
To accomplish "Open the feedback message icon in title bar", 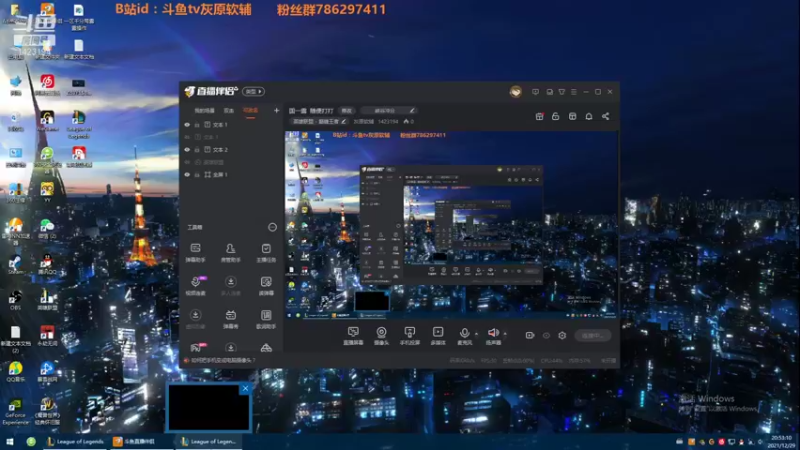I will click(535, 92).
